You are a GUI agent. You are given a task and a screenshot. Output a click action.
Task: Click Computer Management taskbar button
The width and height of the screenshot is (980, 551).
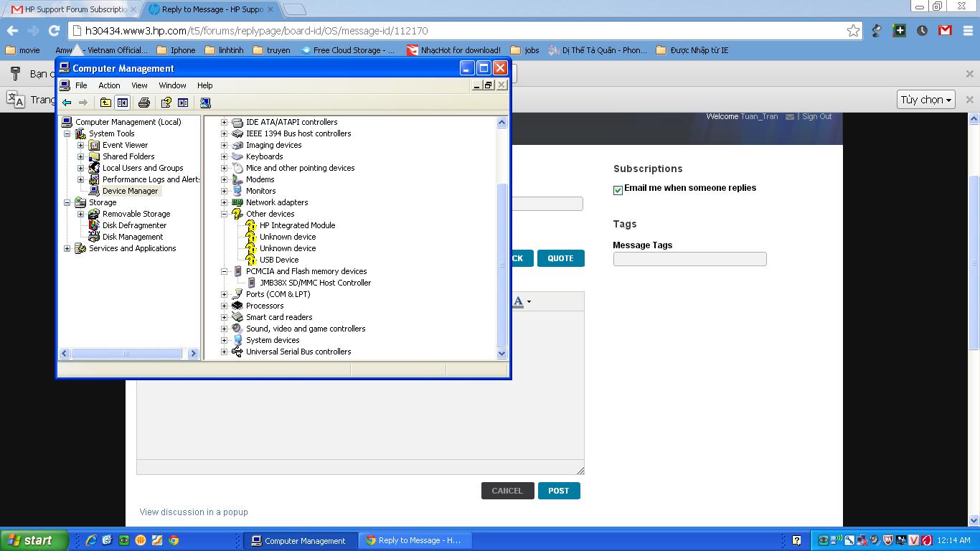(x=298, y=540)
